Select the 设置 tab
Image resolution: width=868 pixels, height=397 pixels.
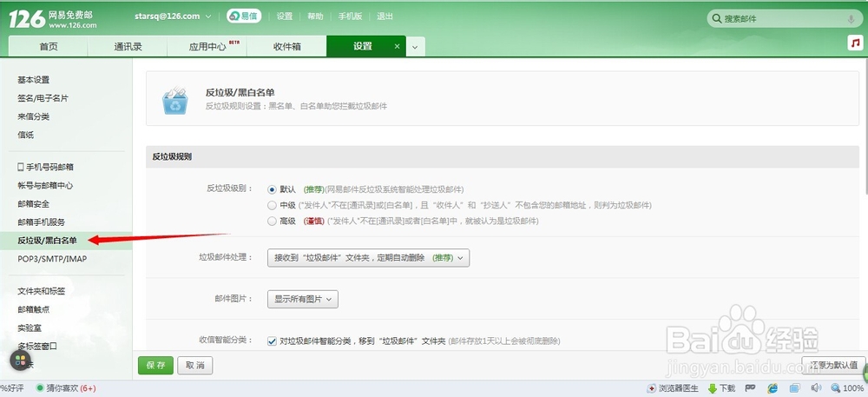363,47
